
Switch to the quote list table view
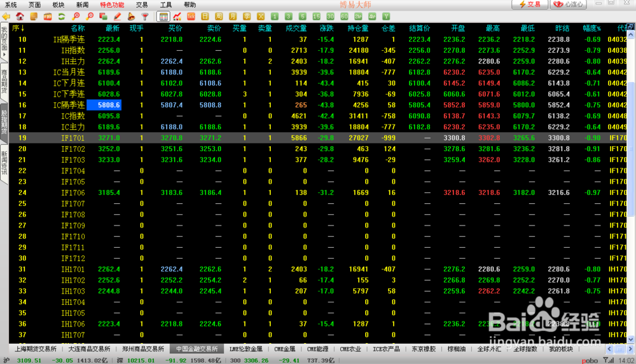pos(163,17)
